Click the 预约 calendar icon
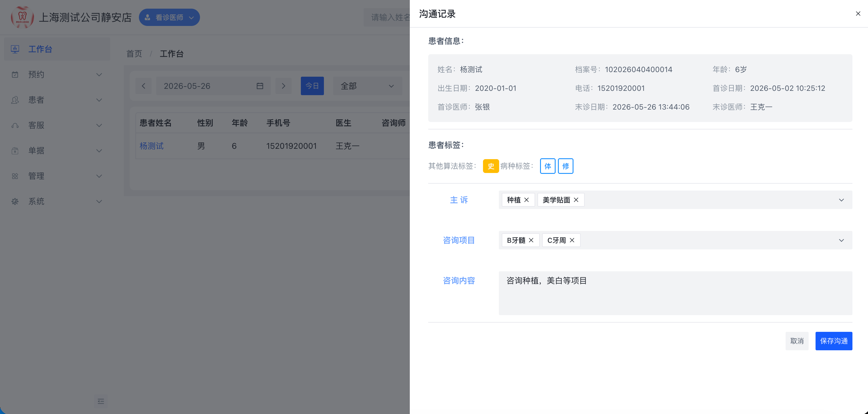868x414 pixels. tap(15, 74)
